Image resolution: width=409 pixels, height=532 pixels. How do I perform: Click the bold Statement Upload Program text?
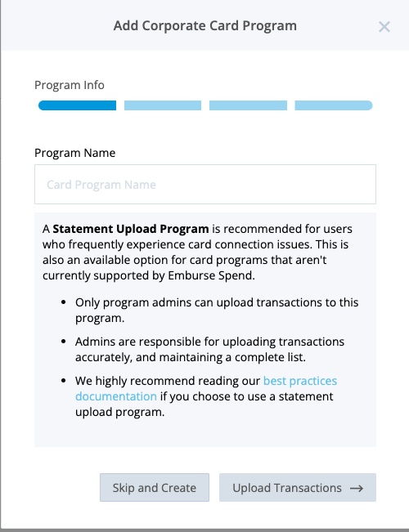pyautogui.click(x=131, y=229)
